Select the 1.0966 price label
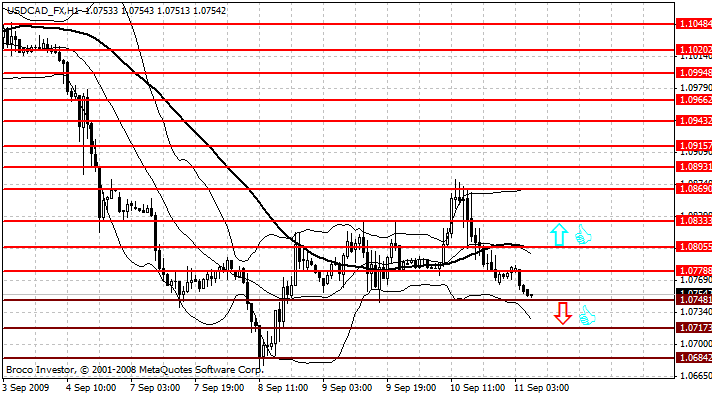Screen dimensions: 712x395 point(694,99)
